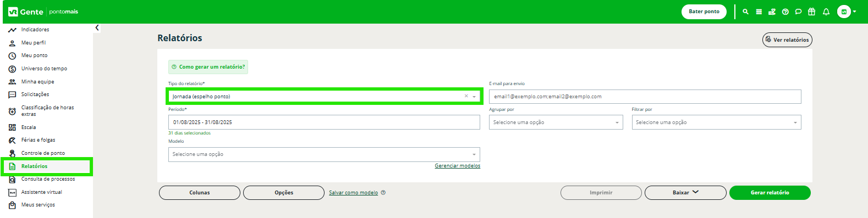Viewport: 868px width, 218px height.
Task: Click the Escala grid icon
Action: click(12, 127)
